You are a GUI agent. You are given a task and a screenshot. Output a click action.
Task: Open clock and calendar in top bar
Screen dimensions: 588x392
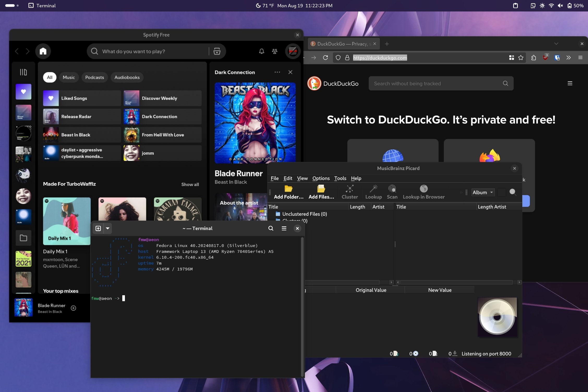point(305,5)
